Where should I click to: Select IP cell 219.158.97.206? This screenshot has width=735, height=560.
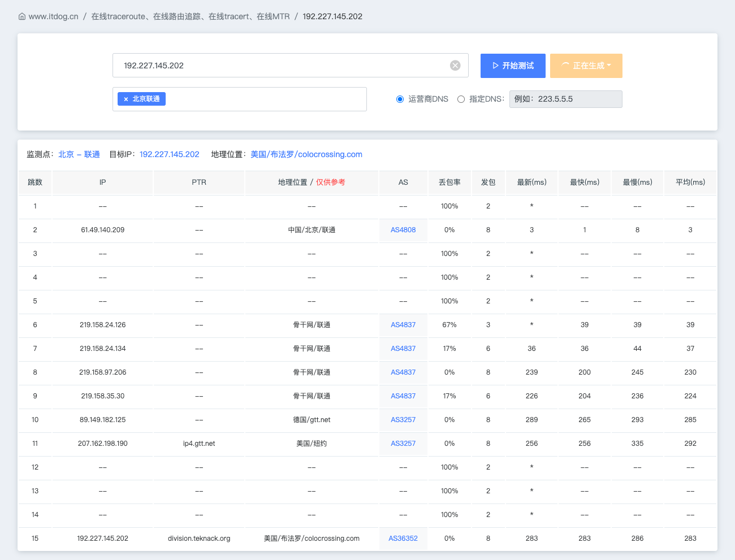(103, 372)
